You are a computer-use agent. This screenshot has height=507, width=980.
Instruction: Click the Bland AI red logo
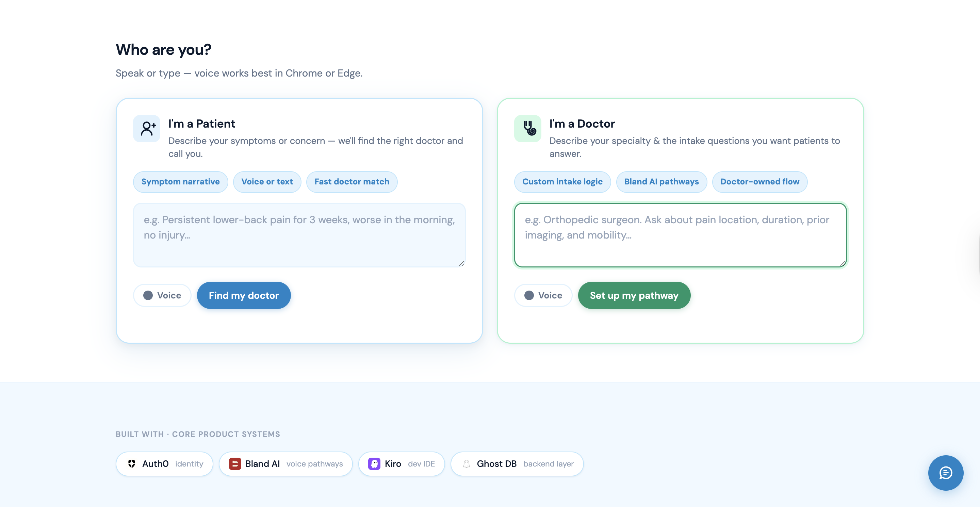235,464
